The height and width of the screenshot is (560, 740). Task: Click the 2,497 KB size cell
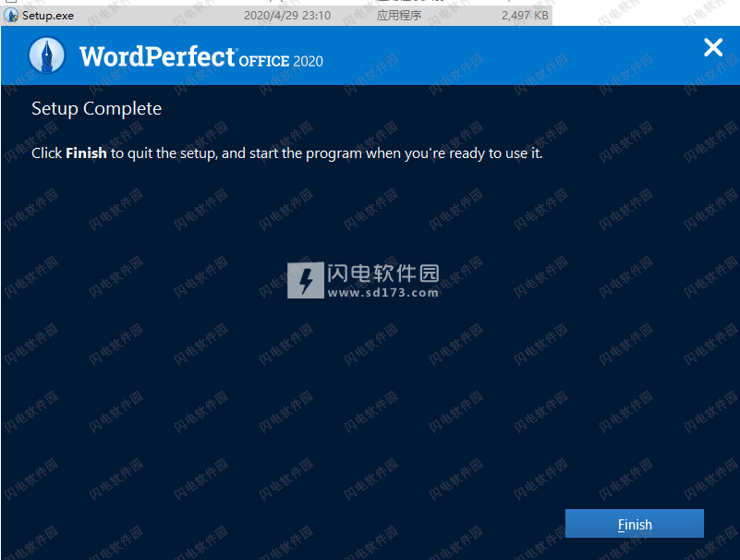525,16
